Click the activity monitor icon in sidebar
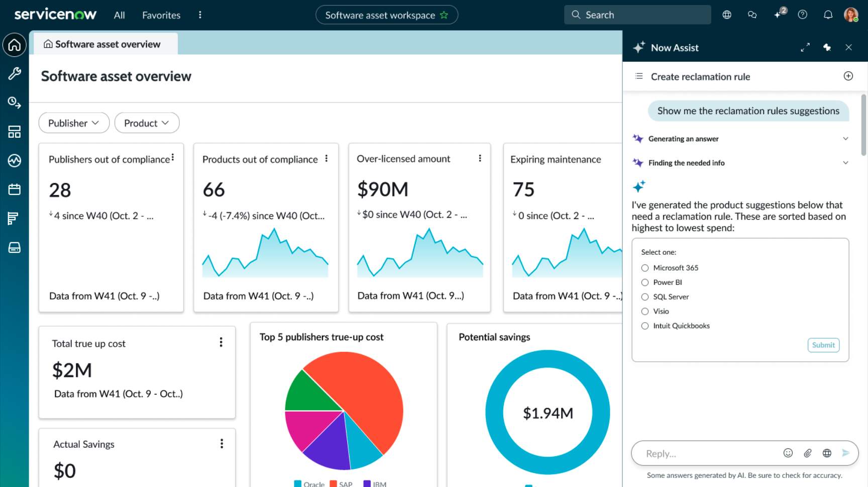 click(15, 161)
